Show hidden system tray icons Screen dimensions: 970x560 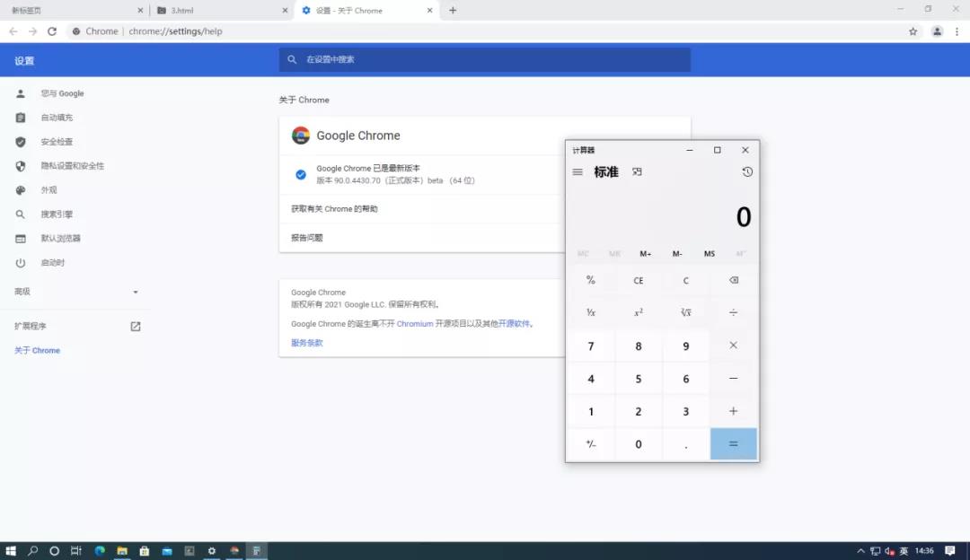[x=860, y=551]
